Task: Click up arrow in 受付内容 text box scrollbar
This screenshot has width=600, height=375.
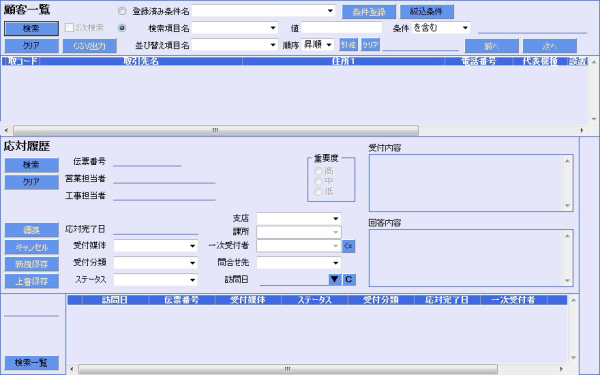Action: coord(567,161)
